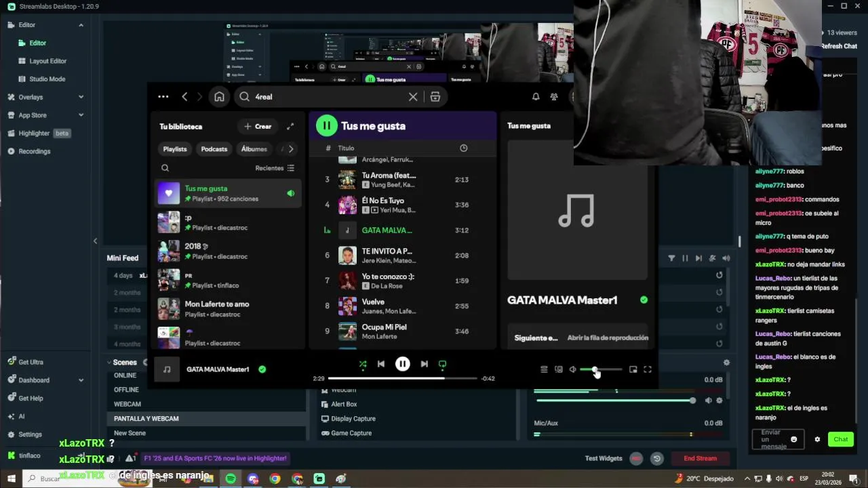
Task: Expand Tu biblioteca panel
Action: [290, 126]
